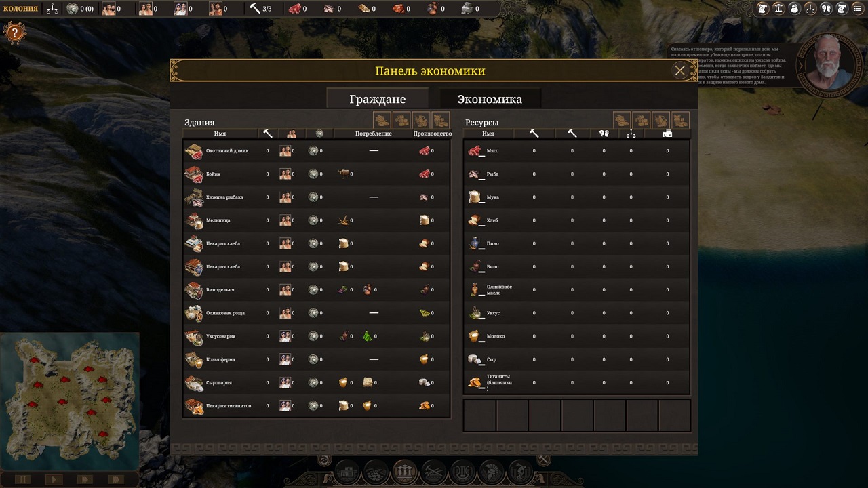Collapse the advisor message with the chevron arrow
The image size is (868, 488).
(800, 66)
